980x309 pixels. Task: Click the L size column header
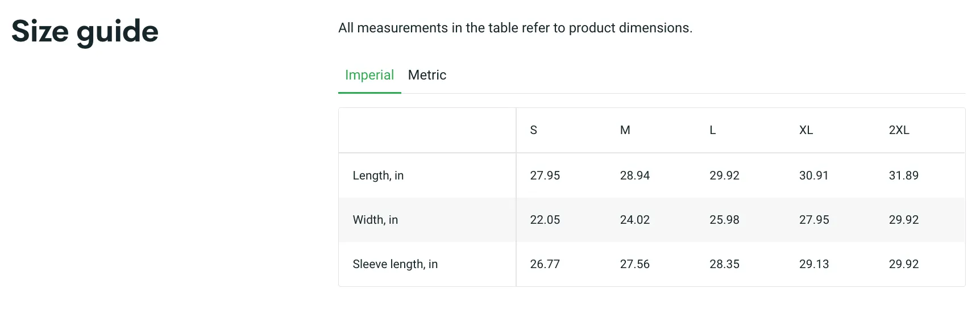coord(713,130)
